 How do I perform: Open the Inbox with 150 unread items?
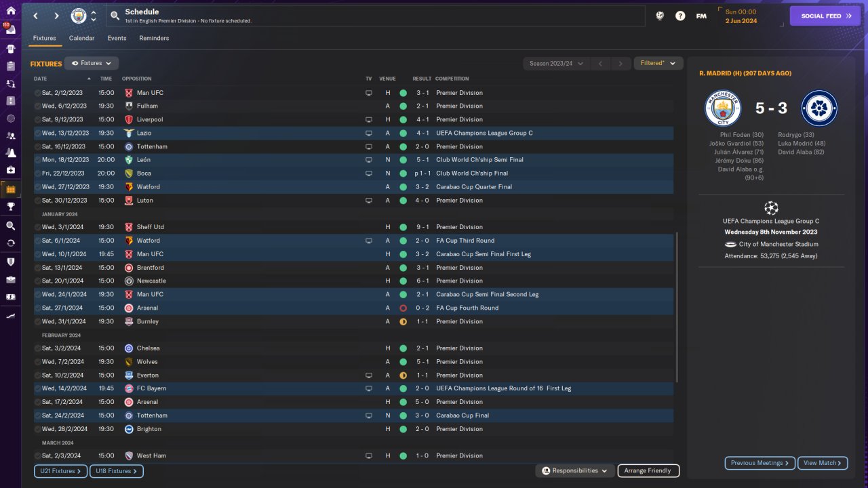[x=10, y=30]
